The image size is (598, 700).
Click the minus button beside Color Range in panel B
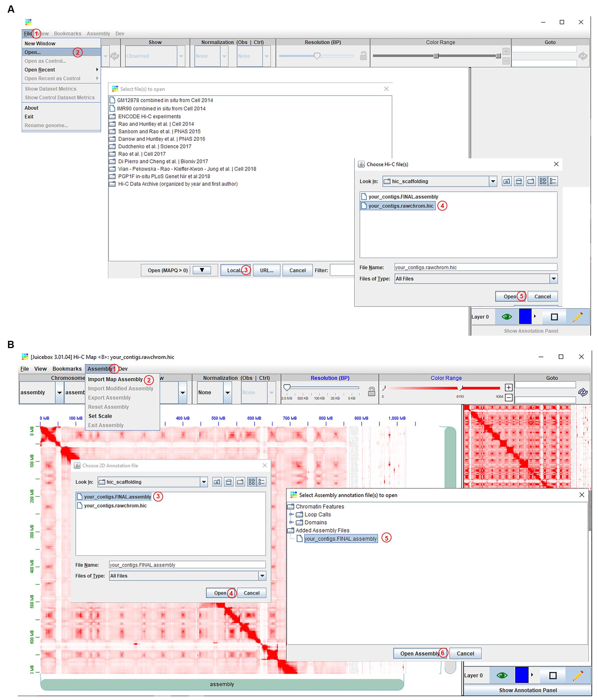pyautogui.click(x=508, y=397)
